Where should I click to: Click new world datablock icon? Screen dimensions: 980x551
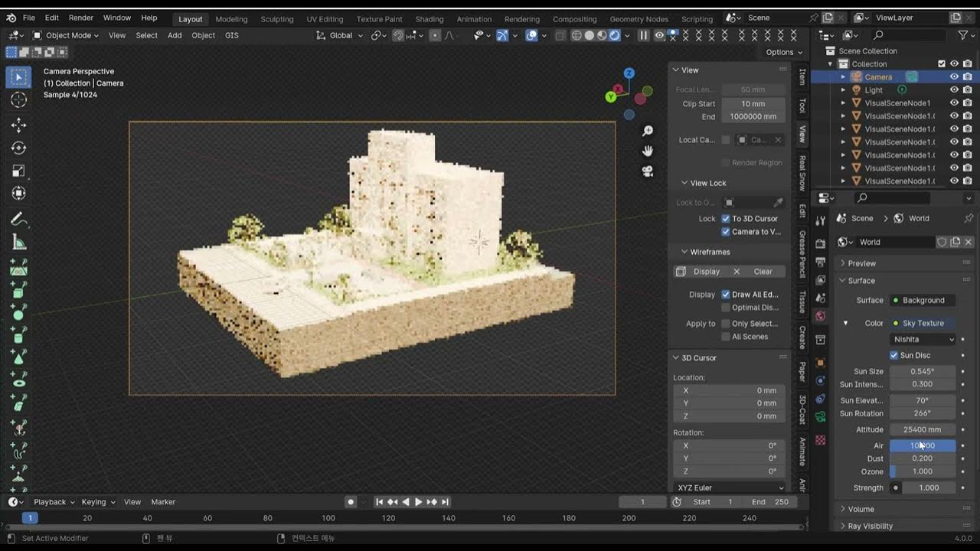(955, 242)
